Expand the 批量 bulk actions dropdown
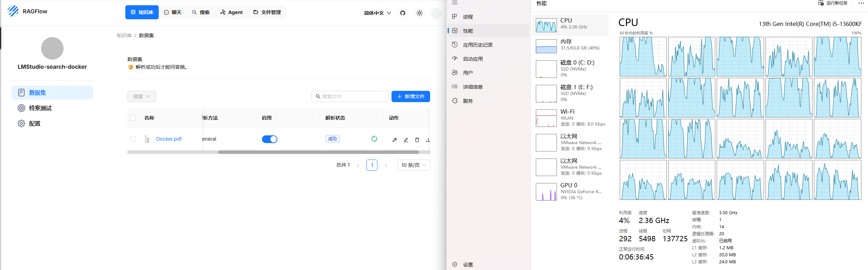This screenshot has height=270, width=868. [142, 96]
